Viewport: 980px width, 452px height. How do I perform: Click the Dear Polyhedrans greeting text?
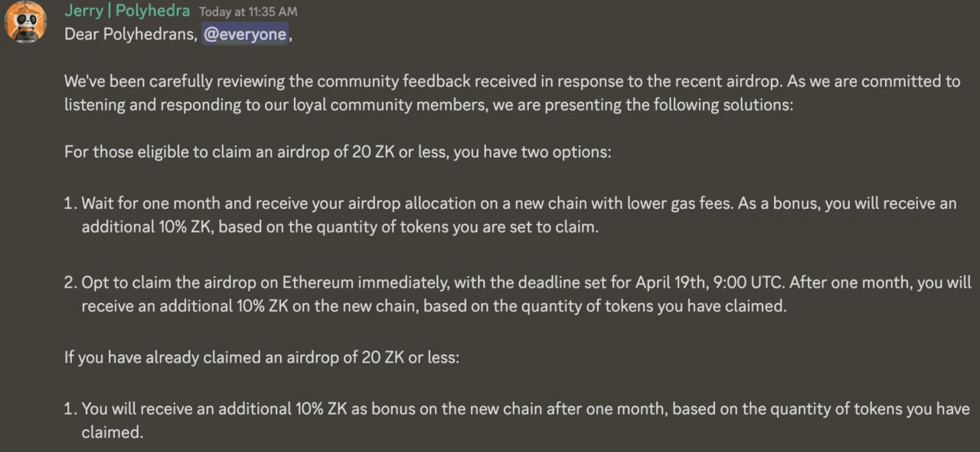click(130, 34)
